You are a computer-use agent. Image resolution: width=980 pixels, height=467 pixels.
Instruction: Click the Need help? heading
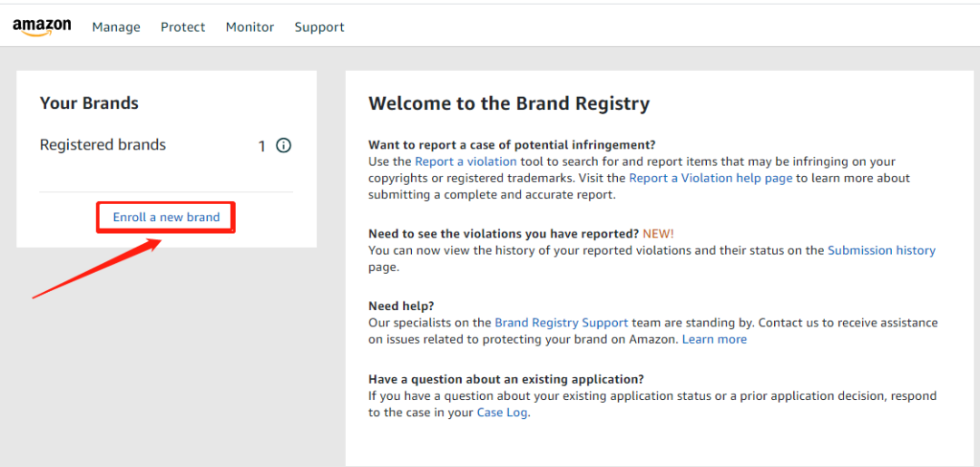(402, 306)
